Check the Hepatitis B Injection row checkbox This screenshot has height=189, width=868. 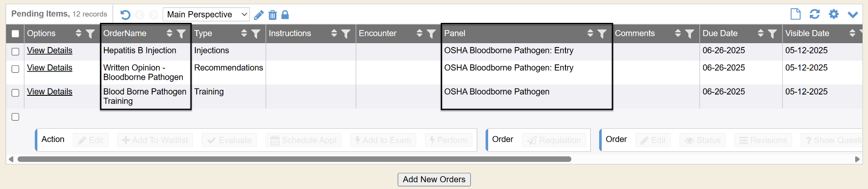15,52
